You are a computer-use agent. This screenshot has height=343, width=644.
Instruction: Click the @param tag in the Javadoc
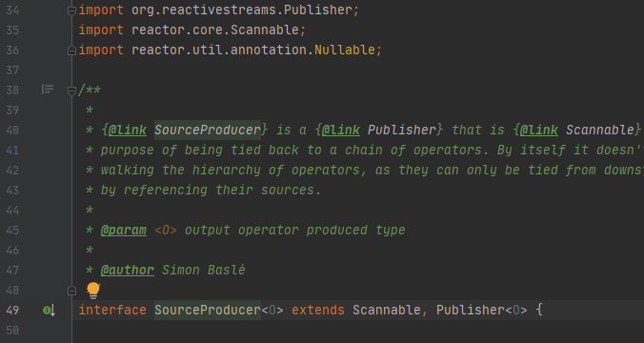pyautogui.click(x=124, y=231)
